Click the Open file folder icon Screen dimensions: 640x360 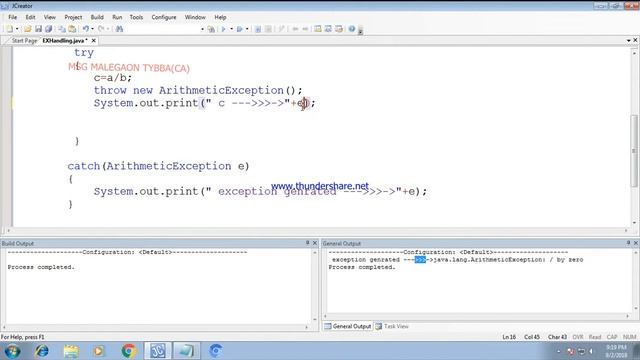[x=27, y=29]
